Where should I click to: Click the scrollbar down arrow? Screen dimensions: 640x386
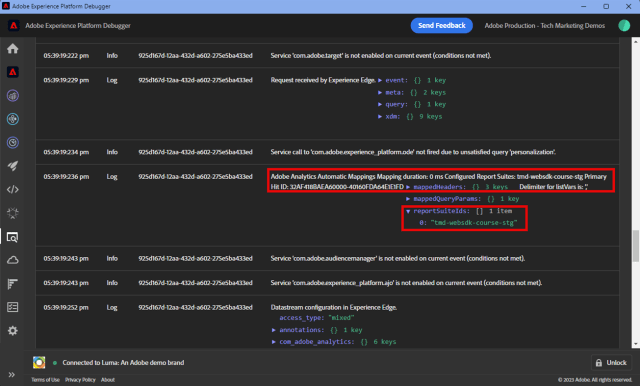636,344
